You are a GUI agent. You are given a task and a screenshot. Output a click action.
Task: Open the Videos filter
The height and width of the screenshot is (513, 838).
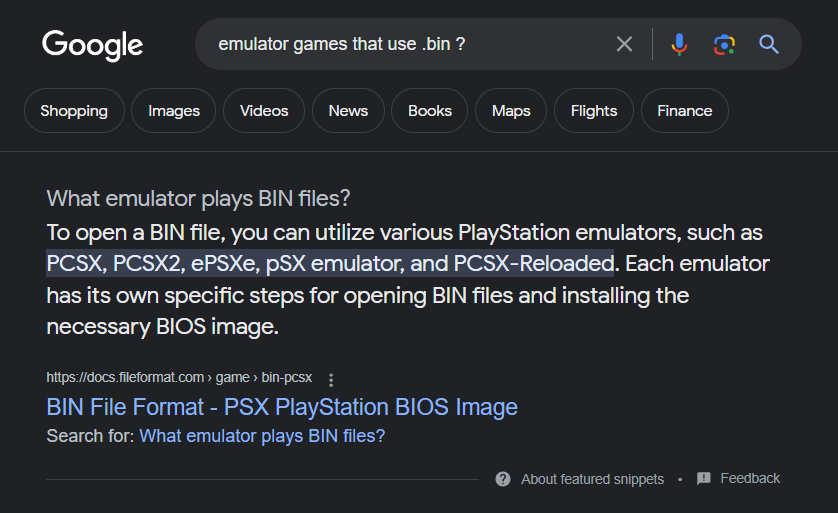coord(264,111)
